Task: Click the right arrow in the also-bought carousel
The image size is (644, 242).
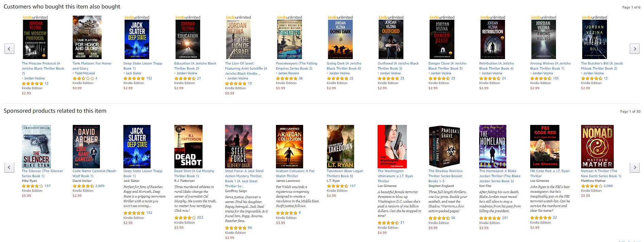Action: [x=634, y=49]
